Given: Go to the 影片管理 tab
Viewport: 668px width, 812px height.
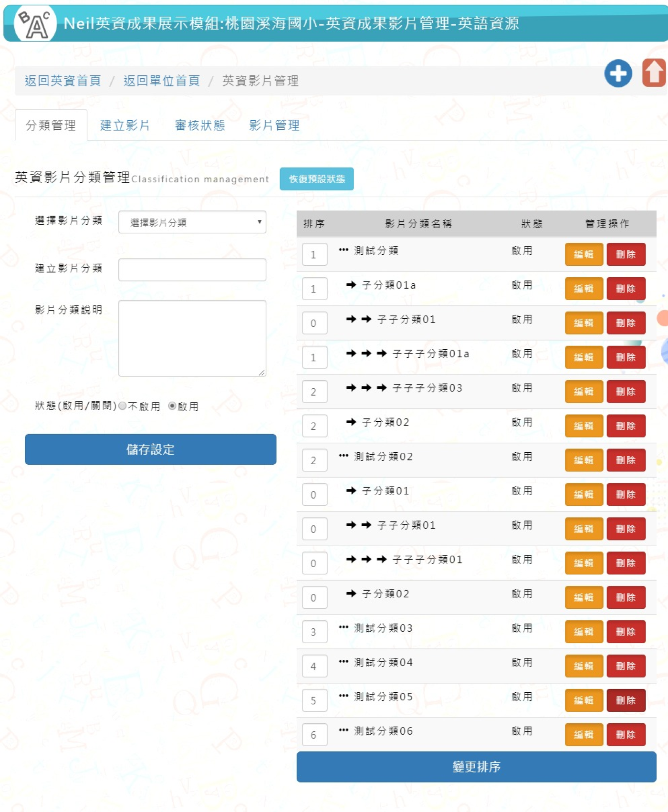Looking at the screenshot, I should point(274,125).
